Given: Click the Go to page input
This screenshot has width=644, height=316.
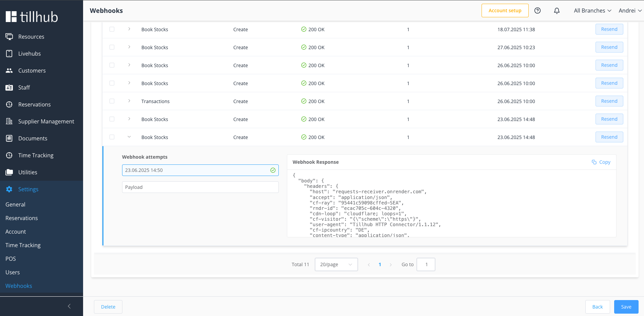Looking at the screenshot, I should coord(426,264).
